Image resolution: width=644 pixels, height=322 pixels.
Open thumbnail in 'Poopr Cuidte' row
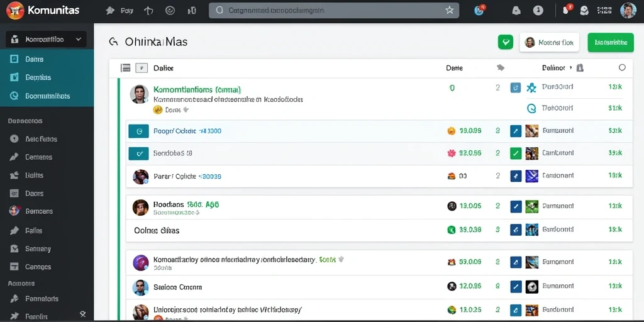coord(532,131)
